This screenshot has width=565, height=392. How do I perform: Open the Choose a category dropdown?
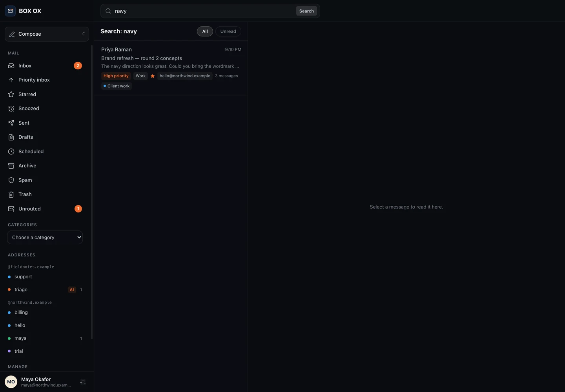coord(45,238)
